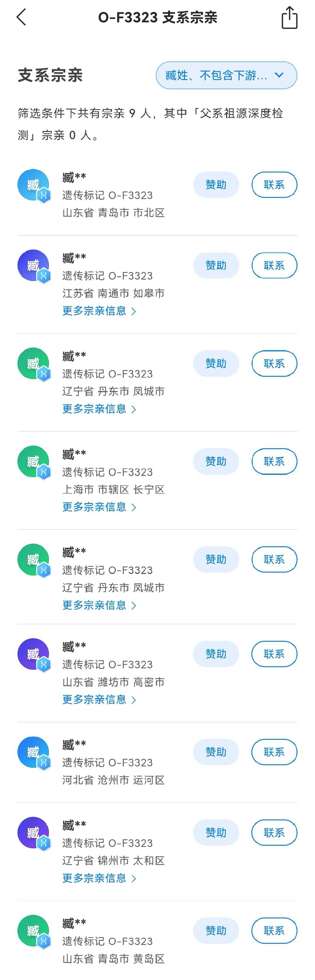The height and width of the screenshot is (980, 315).
Task: Tap avatar of the 锦州市 太和区 member
Action: click(34, 833)
